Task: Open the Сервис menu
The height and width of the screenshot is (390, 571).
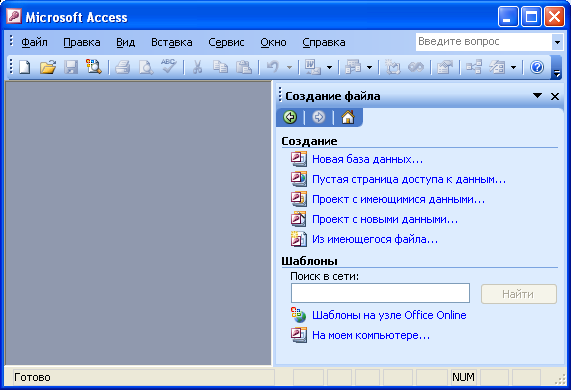Action: (x=226, y=42)
